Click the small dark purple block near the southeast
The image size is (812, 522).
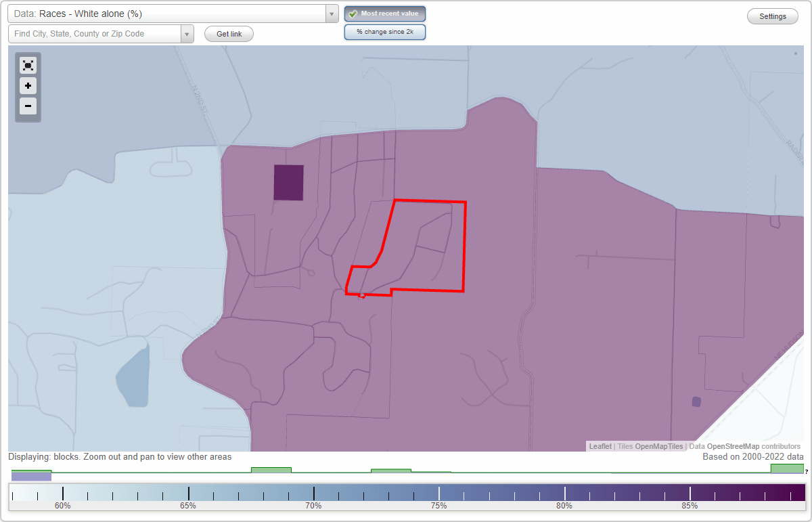(x=696, y=401)
